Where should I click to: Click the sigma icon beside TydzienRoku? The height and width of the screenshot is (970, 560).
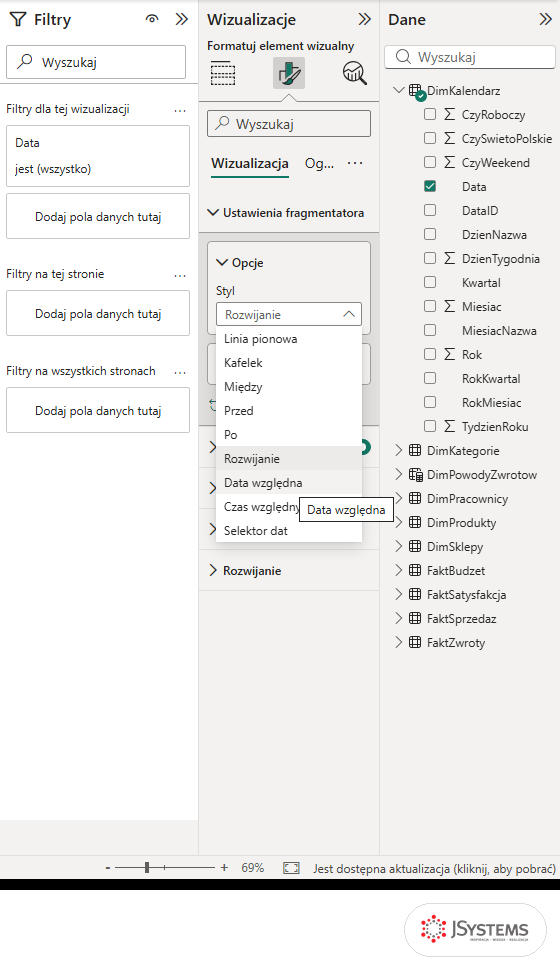(449, 426)
